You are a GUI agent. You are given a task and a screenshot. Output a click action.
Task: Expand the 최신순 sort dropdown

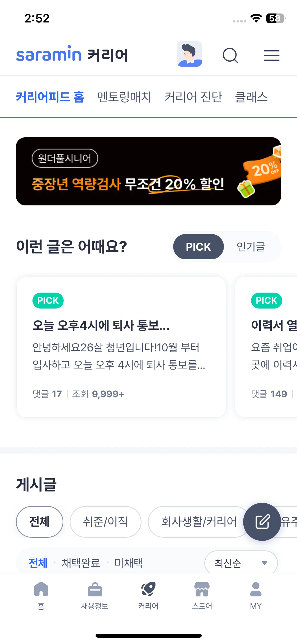(x=241, y=563)
